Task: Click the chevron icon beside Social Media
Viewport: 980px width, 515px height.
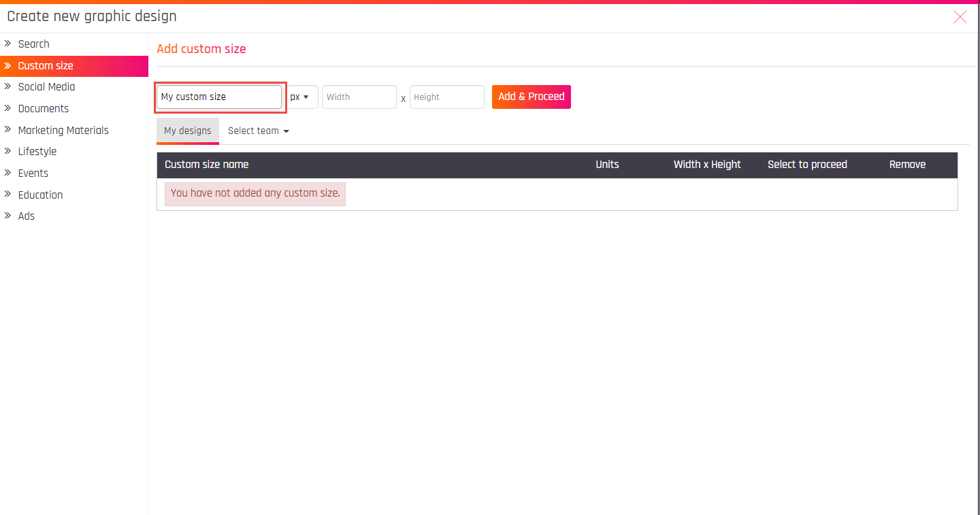Action: 8,86
